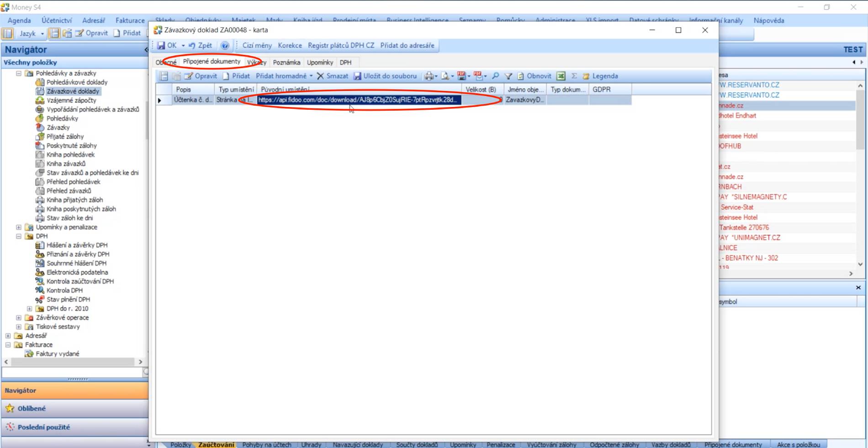Click Opravit in the attached documents toolbar

(201, 76)
